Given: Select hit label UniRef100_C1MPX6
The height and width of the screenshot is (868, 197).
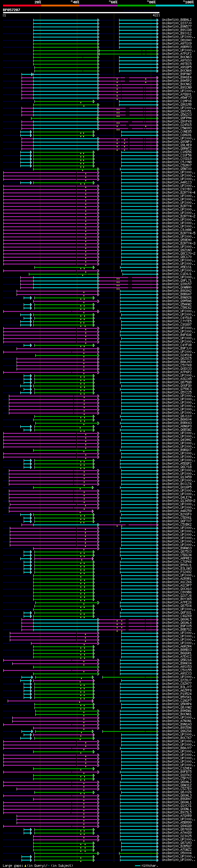Looking at the screenshot, I should click(x=177, y=101).
